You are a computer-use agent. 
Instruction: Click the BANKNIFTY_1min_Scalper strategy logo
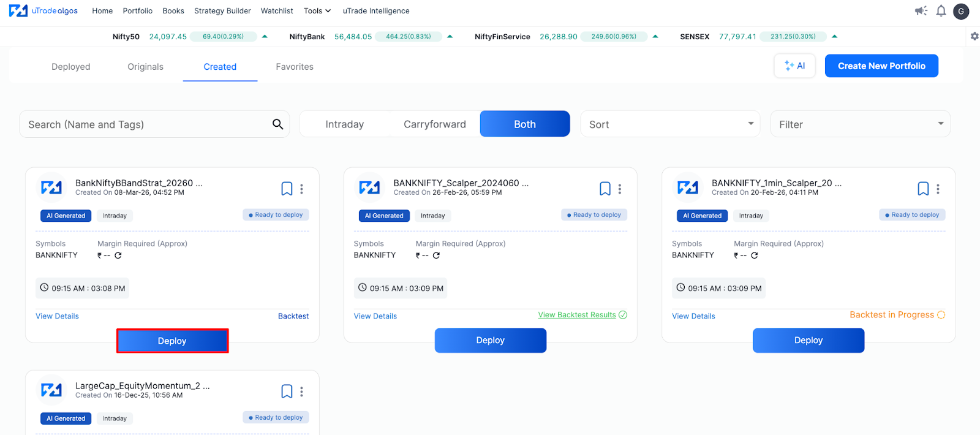click(688, 187)
